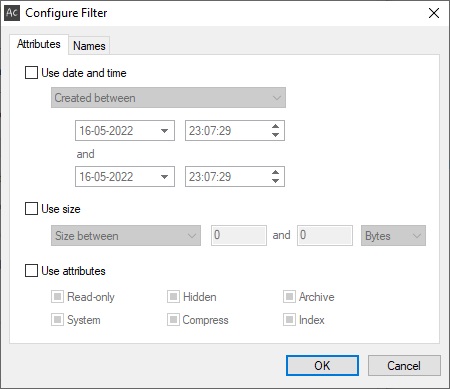Toggle the Read-only attribute checkbox
This screenshot has width=450, height=389.
(x=57, y=296)
